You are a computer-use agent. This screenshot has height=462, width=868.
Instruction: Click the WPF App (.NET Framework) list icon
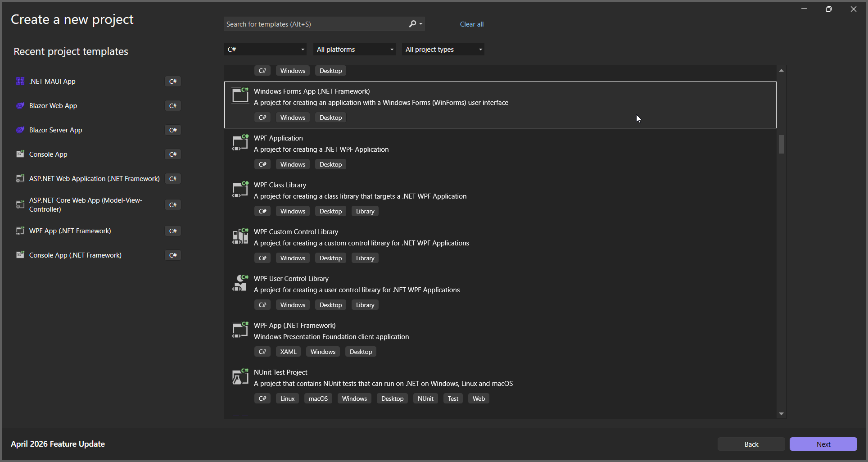(x=240, y=330)
